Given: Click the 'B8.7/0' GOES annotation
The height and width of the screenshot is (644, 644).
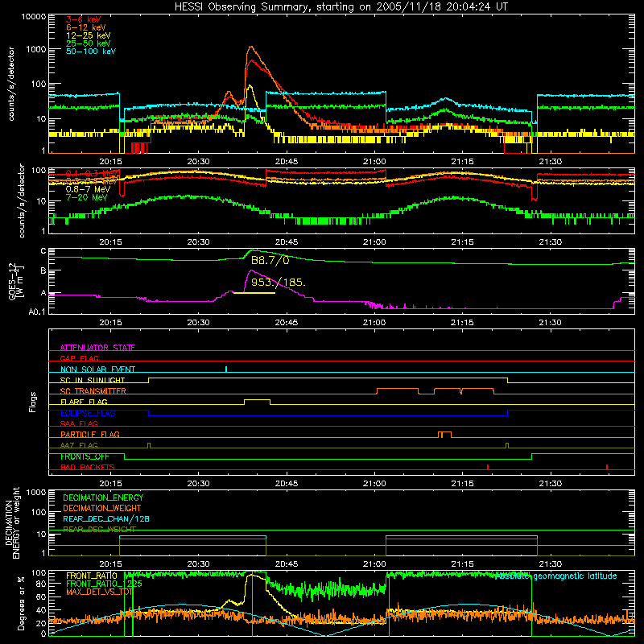Looking at the screenshot, I should pos(270,260).
